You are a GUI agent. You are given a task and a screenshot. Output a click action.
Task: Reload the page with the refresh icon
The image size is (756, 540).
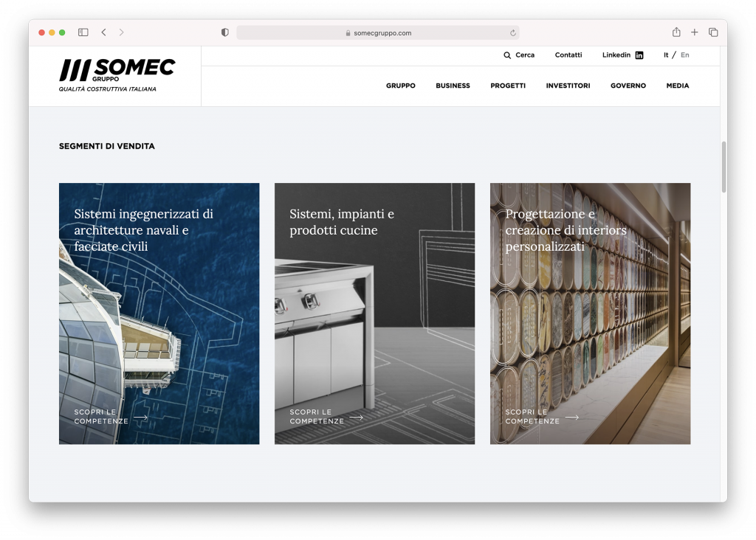point(512,32)
